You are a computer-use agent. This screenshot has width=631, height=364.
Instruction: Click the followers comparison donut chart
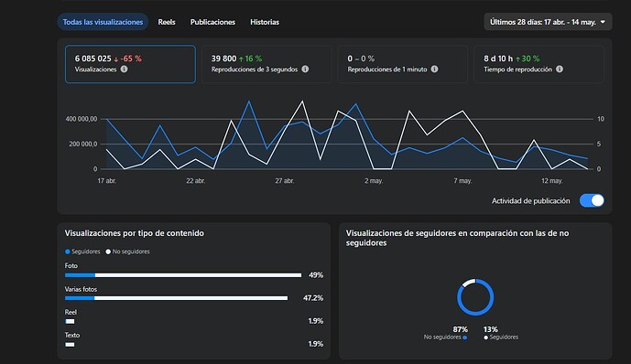tap(475, 297)
